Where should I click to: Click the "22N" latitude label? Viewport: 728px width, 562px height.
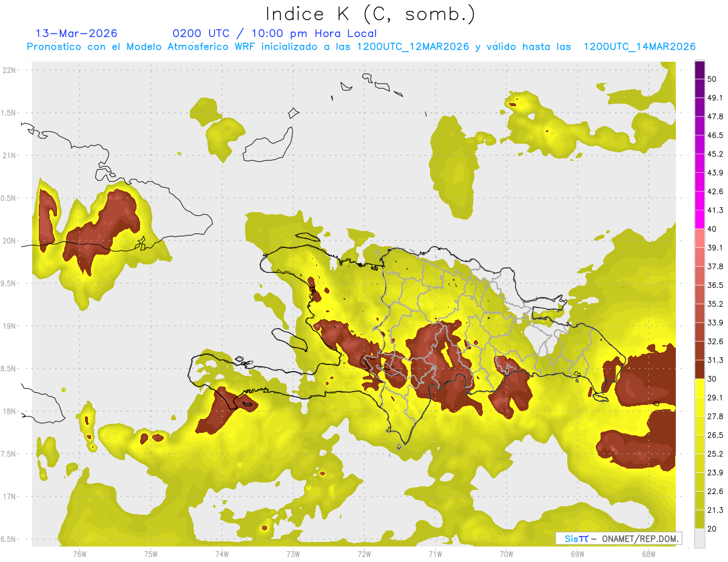coord(9,70)
